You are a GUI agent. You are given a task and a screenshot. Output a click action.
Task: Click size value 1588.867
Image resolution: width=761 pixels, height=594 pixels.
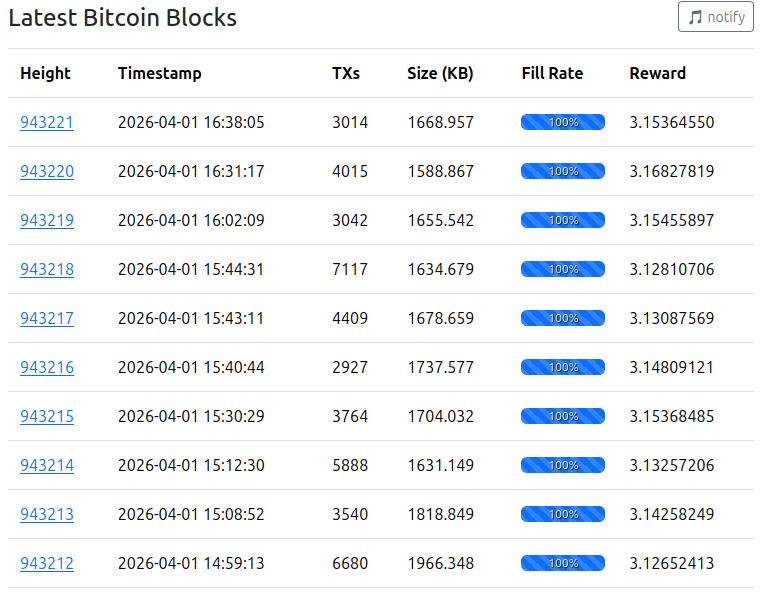click(440, 171)
